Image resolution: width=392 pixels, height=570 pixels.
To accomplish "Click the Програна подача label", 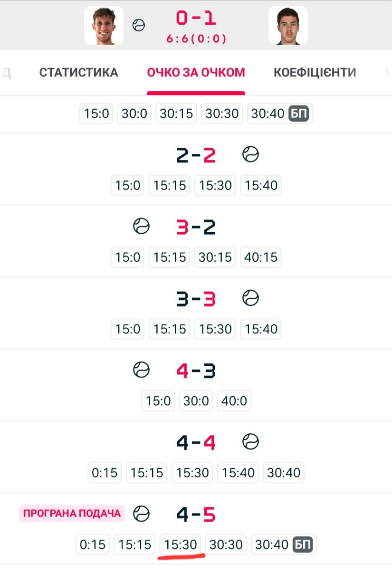I will coord(72,513).
